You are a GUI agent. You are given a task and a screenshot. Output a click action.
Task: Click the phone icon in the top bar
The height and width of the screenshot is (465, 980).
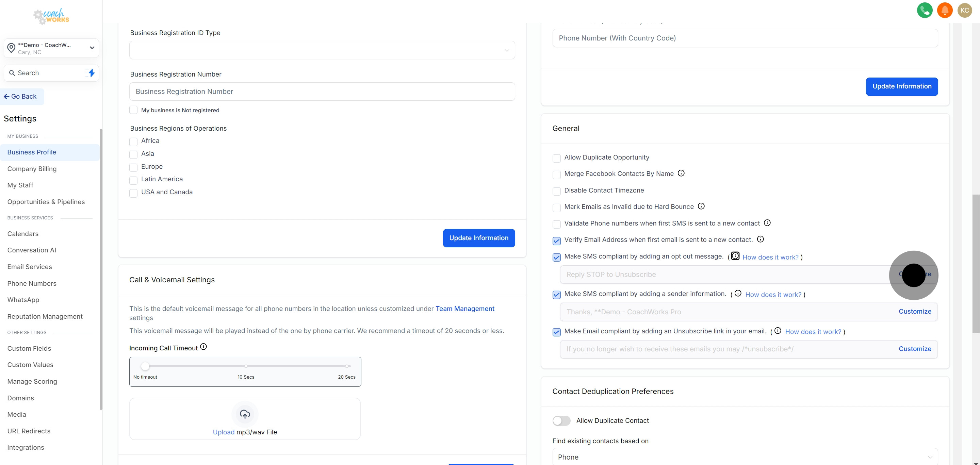925,10
